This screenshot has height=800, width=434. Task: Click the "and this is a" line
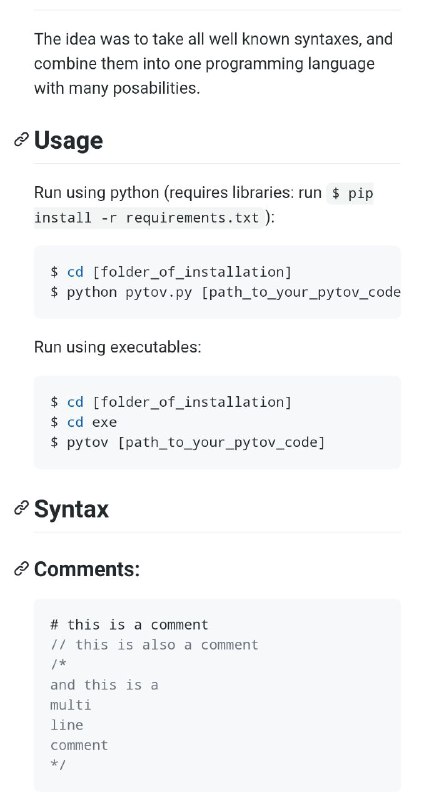[105, 685]
